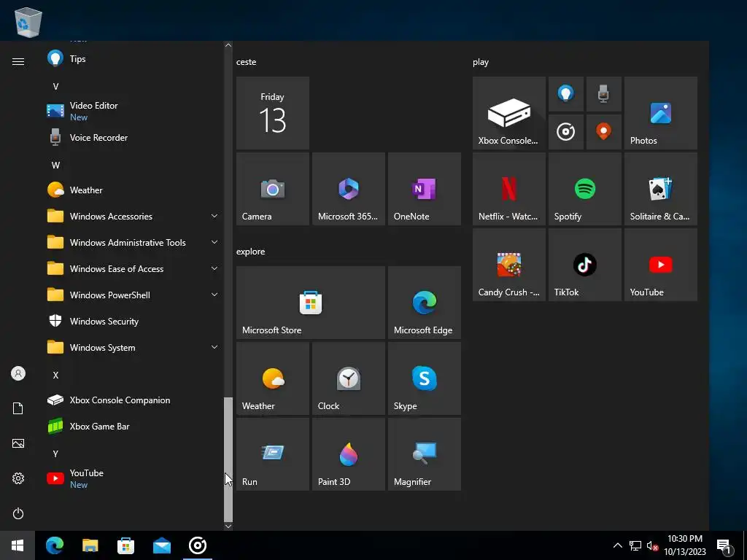The image size is (747, 560).
Task: Open the YouTube tile in play group
Action: [x=660, y=264]
